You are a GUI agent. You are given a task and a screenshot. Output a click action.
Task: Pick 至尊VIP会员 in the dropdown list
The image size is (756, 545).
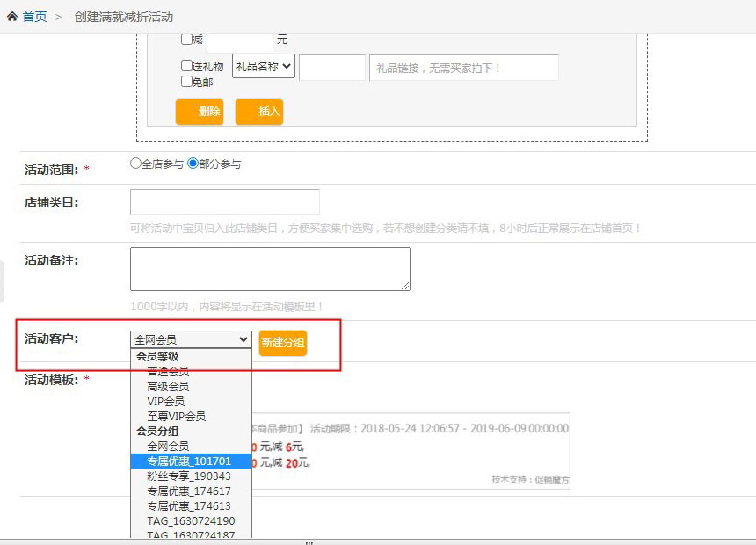pyautogui.click(x=176, y=416)
